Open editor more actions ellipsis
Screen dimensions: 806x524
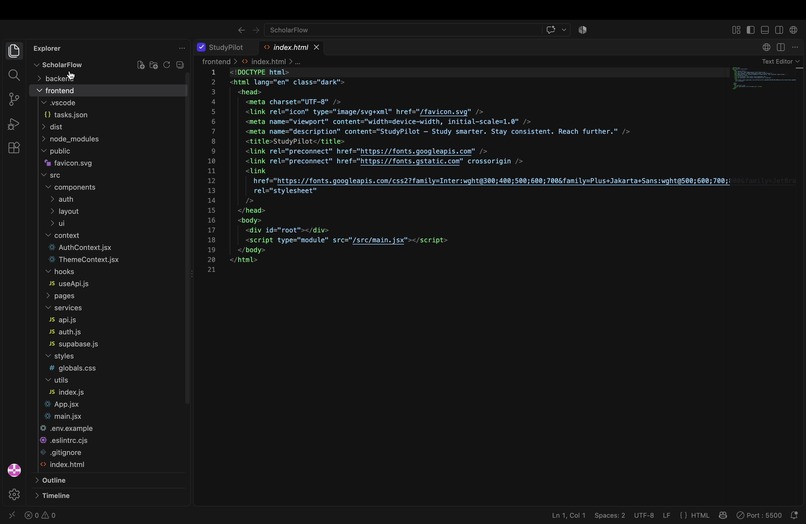[x=795, y=47]
